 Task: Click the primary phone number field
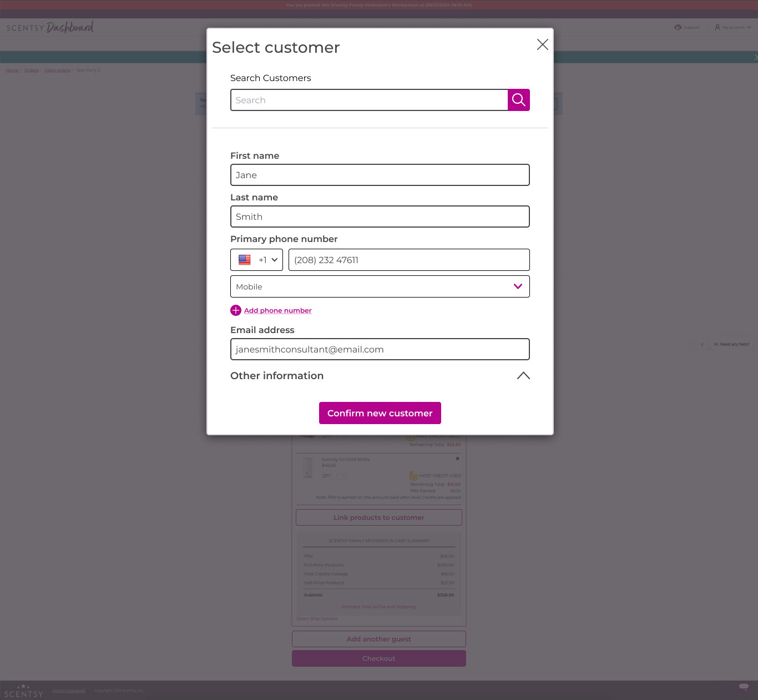pos(409,260)
